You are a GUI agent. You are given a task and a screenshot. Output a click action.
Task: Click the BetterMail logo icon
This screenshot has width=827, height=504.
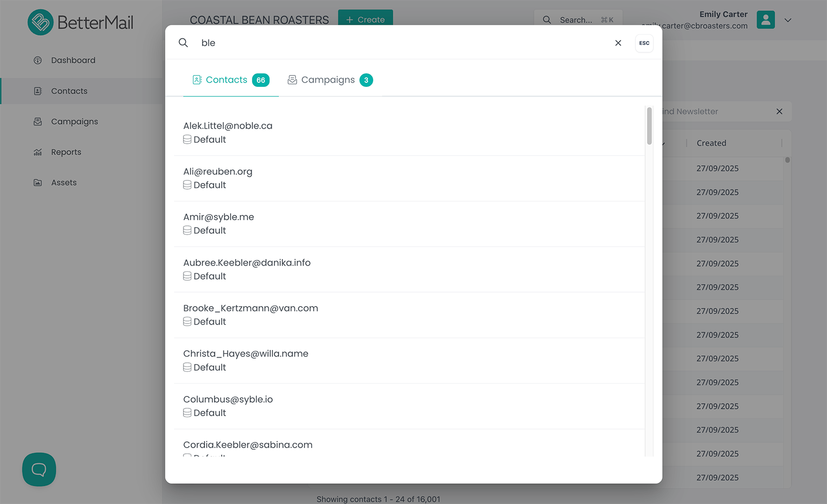coord(40,22)
